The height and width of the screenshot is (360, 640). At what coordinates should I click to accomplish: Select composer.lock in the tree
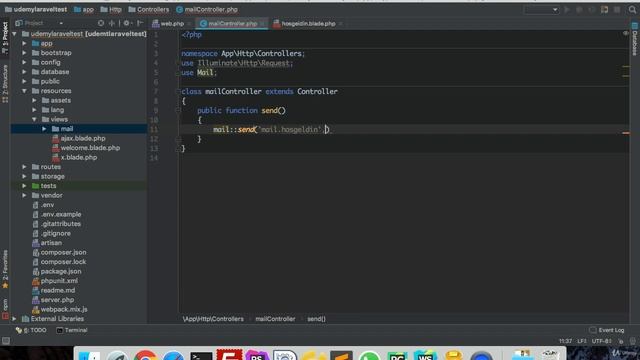point(59,262)
